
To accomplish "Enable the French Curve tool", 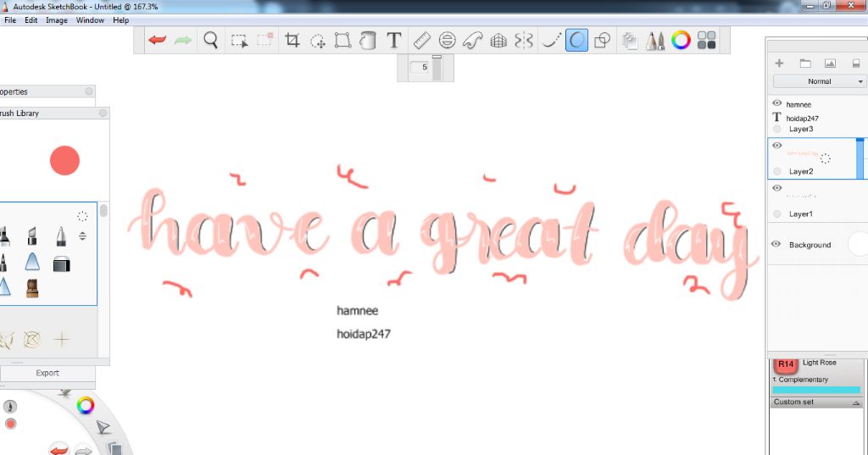I will (473, 41).
